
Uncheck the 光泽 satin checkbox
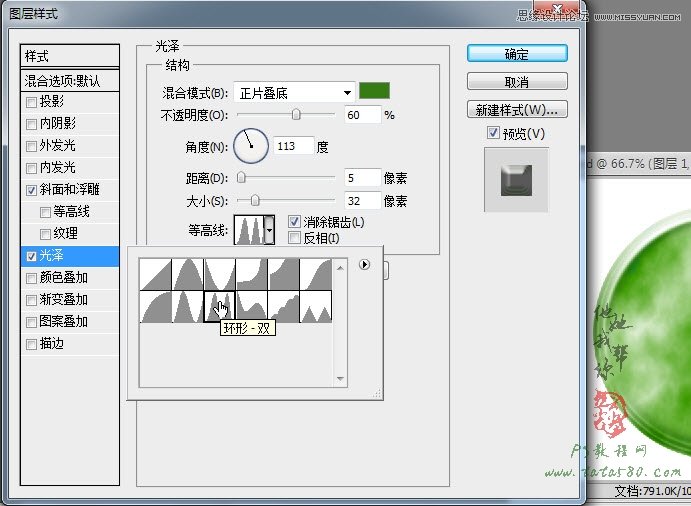[31, 256]
